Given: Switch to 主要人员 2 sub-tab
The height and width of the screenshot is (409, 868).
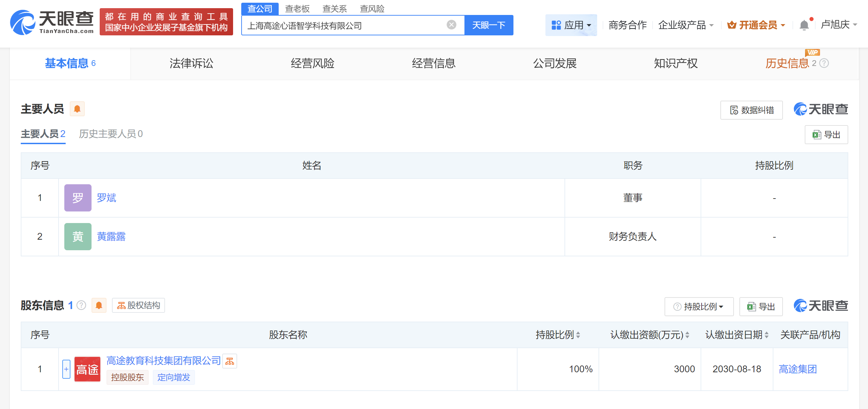Looking at the screenshot, I should (43, 134).
